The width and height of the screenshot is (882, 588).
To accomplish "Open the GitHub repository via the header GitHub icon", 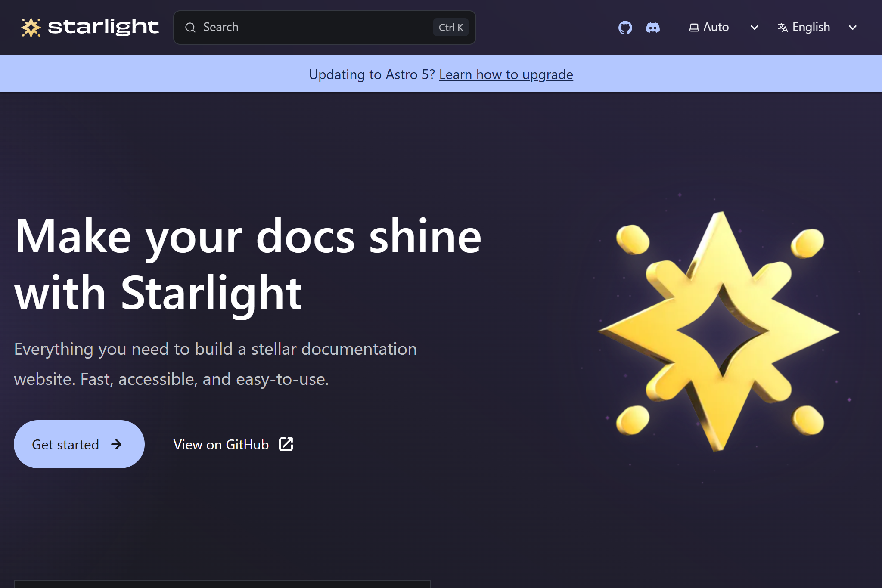I will pos(625,27).
